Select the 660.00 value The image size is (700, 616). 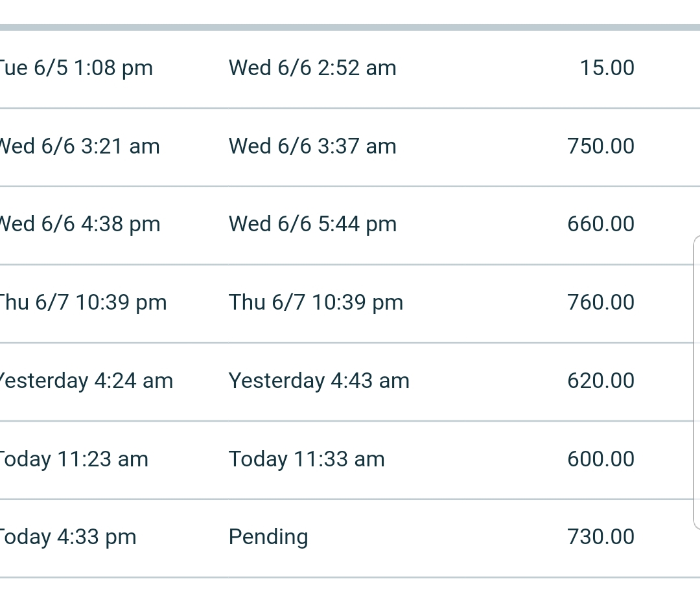pyautogui.click(x=600, y=224)
